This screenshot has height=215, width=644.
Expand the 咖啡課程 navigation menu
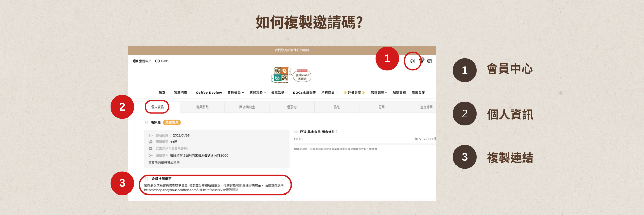(x=379, y=93)
